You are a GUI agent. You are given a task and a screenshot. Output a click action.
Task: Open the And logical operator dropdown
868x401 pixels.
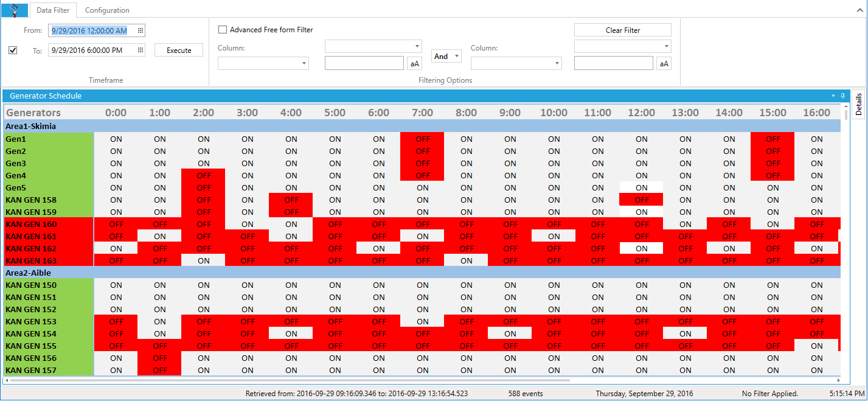[x=446, y=57]
